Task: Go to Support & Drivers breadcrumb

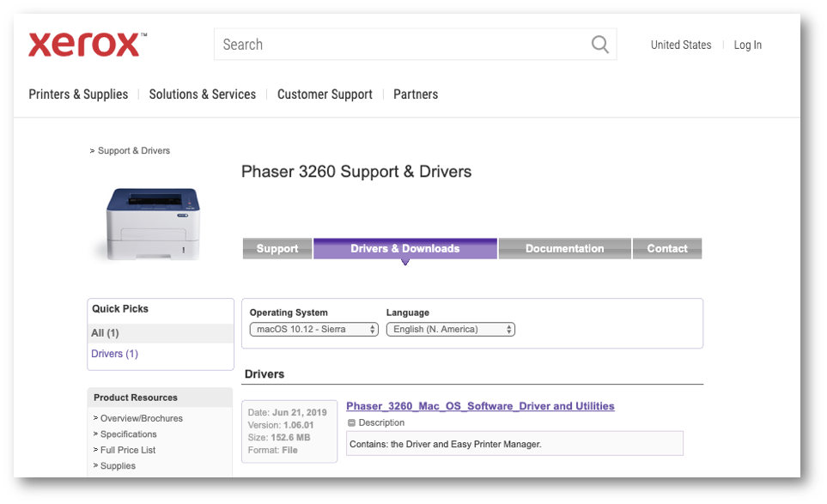Action: tap(134, 151)
